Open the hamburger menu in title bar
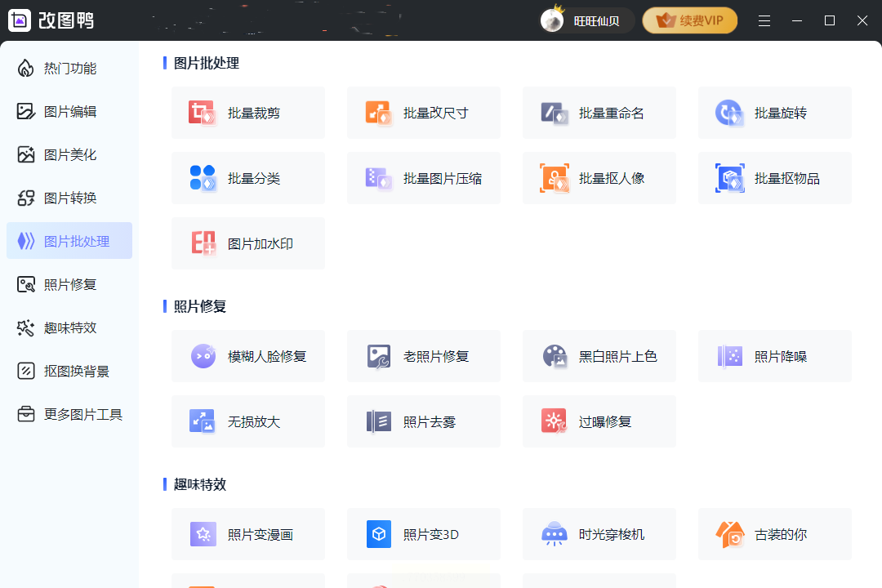 click(x=764, y=20)
